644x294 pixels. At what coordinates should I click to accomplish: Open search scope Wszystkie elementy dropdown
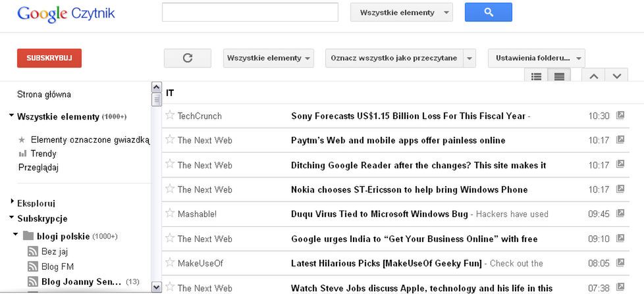[401, 12]
